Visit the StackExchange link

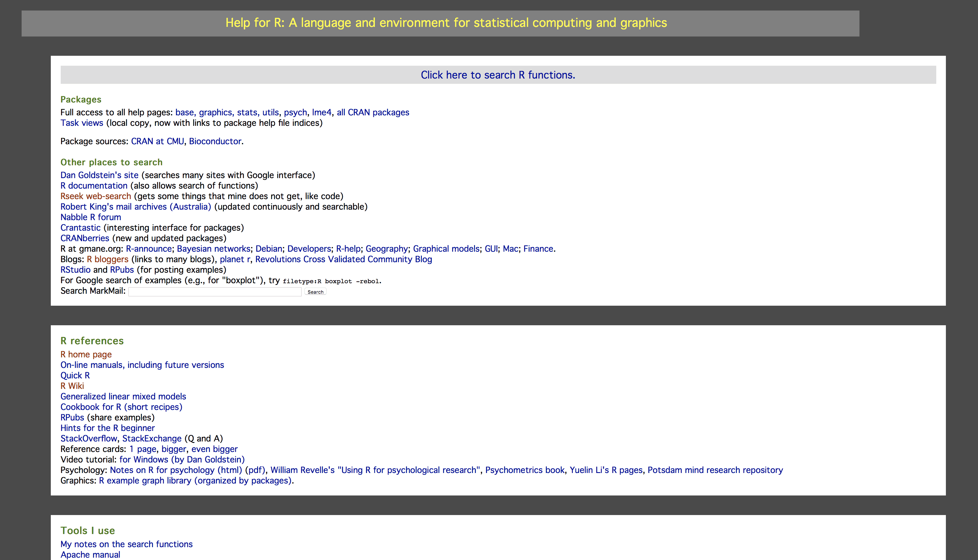tap(152, 439)
